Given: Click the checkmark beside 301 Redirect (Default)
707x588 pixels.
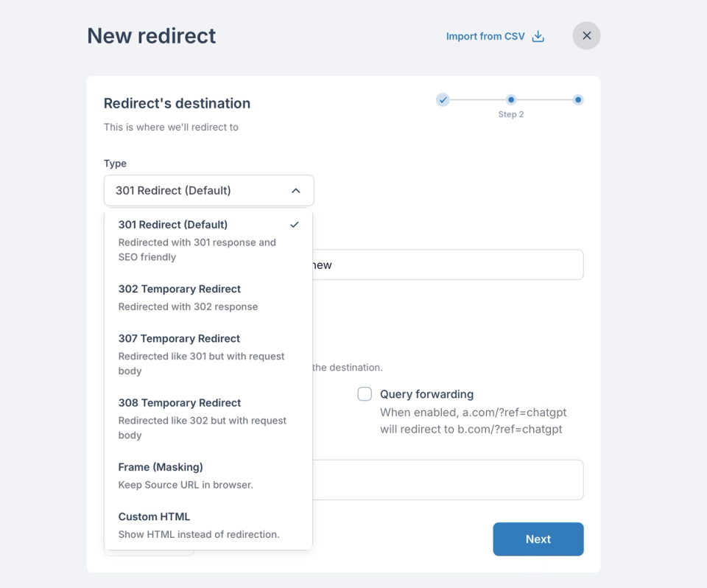Looking at the screenshot, I should (295, 225).
